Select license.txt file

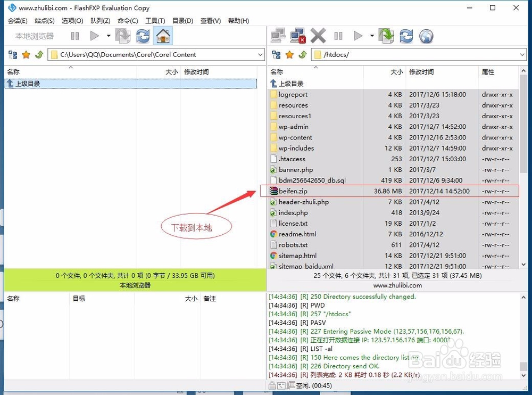pyautogui.click(x=393, y=224)
